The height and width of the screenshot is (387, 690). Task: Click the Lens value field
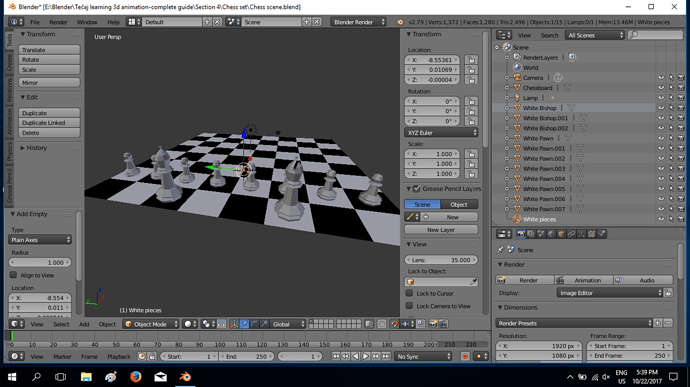[x=441, y=260]
